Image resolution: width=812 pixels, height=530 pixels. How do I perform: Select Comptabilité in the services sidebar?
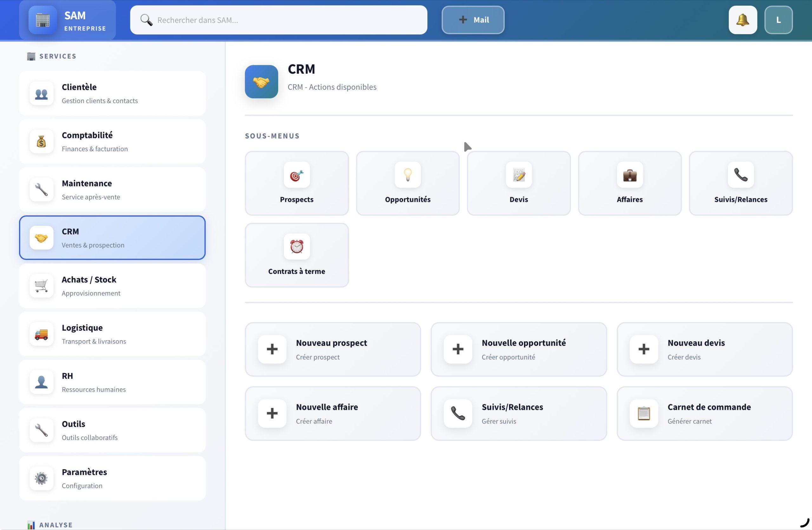112,142
